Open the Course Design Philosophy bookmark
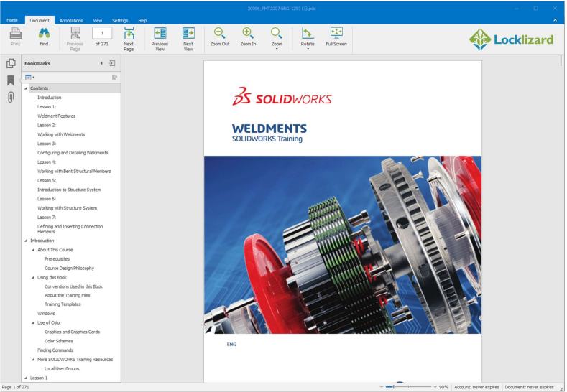Screen dimensions: 567x392 pyautogui.click(x=70, y=269)
